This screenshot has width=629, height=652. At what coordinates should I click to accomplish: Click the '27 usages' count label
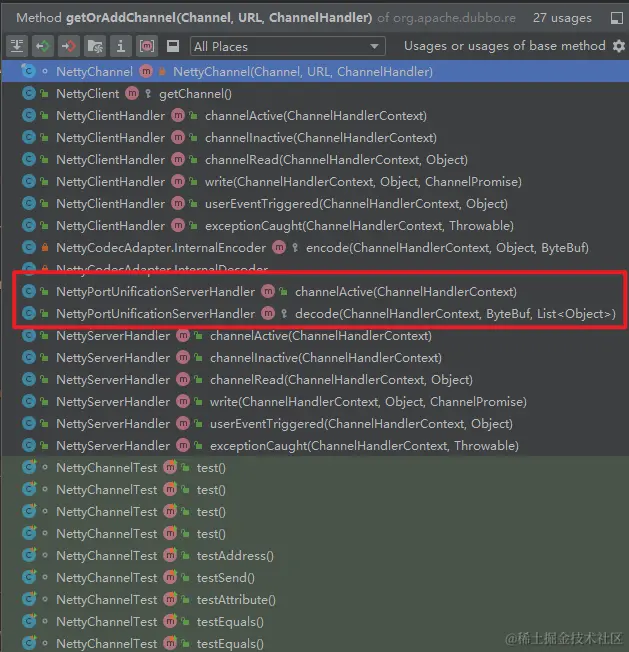562,18
